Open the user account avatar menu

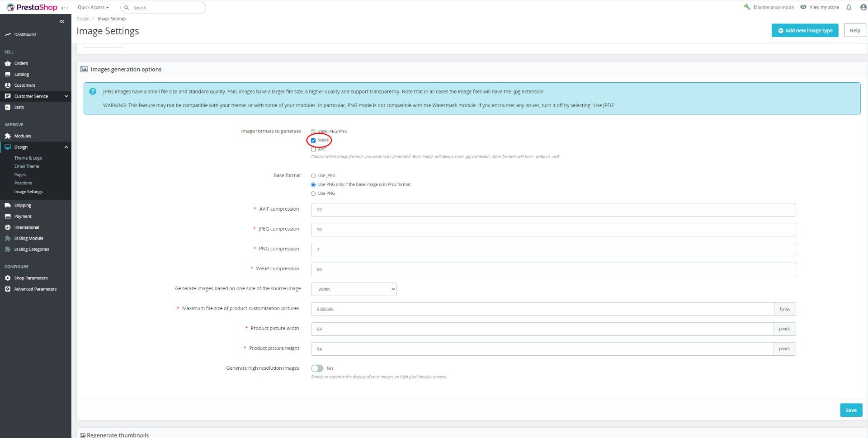pyautogui.click(x=863, y=7)
